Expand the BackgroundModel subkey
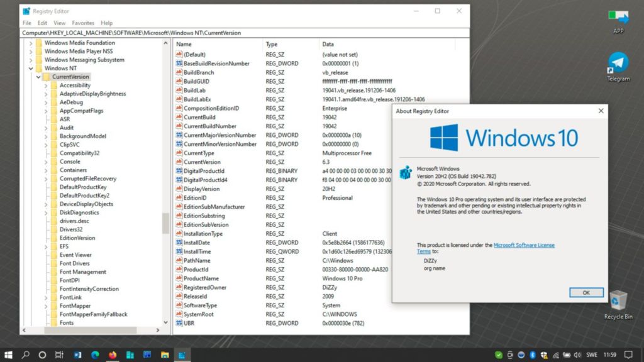644x362 pixels. [x=46, y=136]
